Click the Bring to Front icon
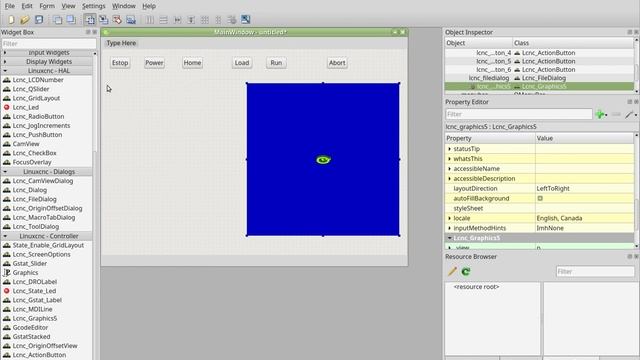Image resolution: width=640 pixels, height=360 pixels. [71, 20]
